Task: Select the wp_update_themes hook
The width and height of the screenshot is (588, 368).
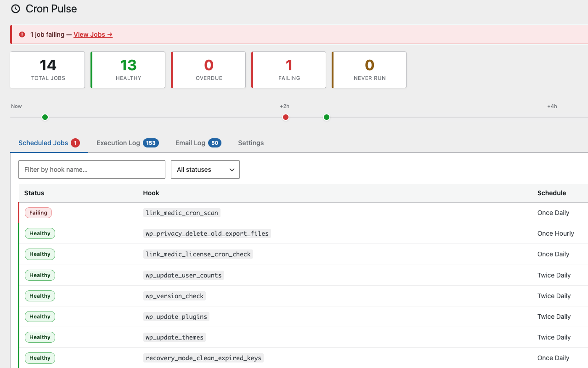Action: tap(175, 337)
